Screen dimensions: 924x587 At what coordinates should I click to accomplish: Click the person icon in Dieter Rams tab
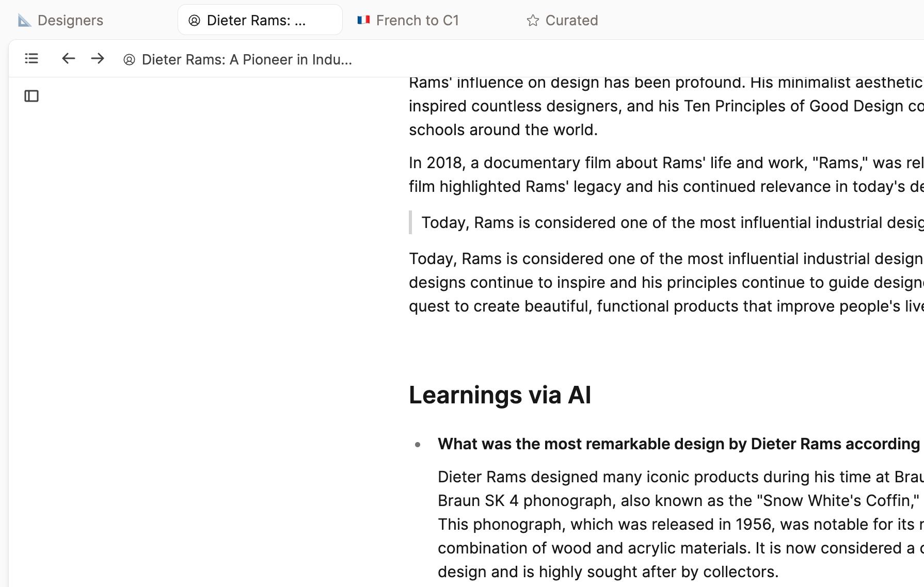(x=194, y=21)
